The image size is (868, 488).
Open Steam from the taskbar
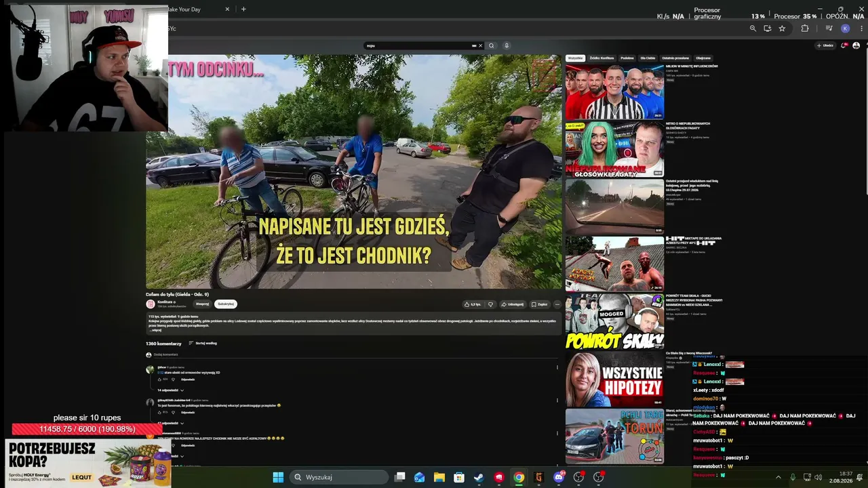click(x=479, y=477)
